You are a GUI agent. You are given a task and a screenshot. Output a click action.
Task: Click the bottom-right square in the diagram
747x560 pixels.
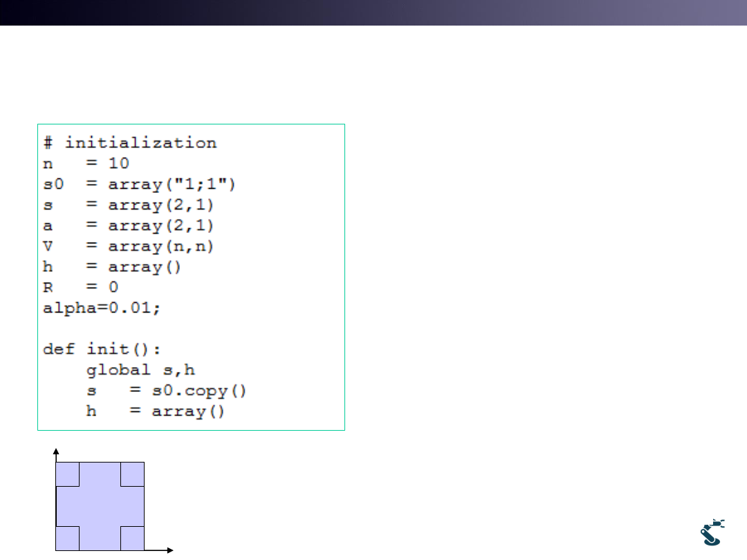[x=132, y=538]
